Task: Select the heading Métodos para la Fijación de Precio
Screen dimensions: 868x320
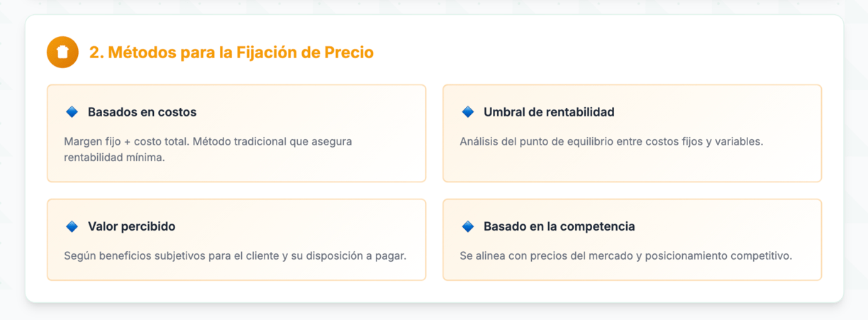Action: pyautogui.click(x=231, y=53)
